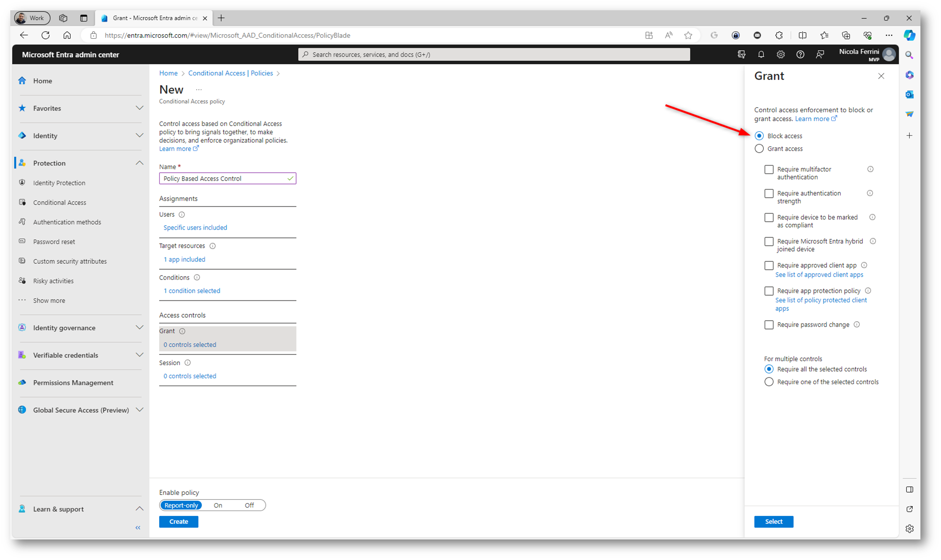Check Require app protection policy

point(769,291)
